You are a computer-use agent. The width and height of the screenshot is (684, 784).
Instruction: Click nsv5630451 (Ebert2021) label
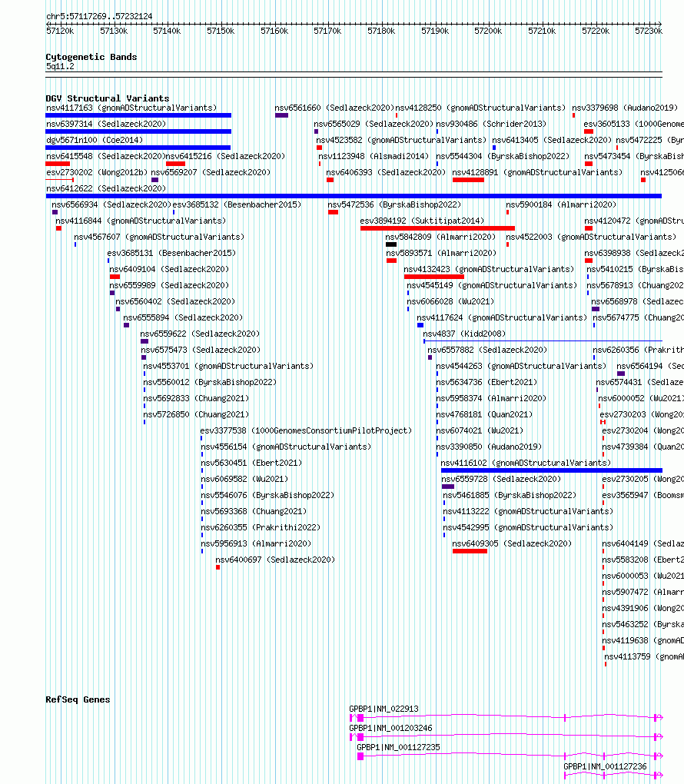tap(251, 463)
